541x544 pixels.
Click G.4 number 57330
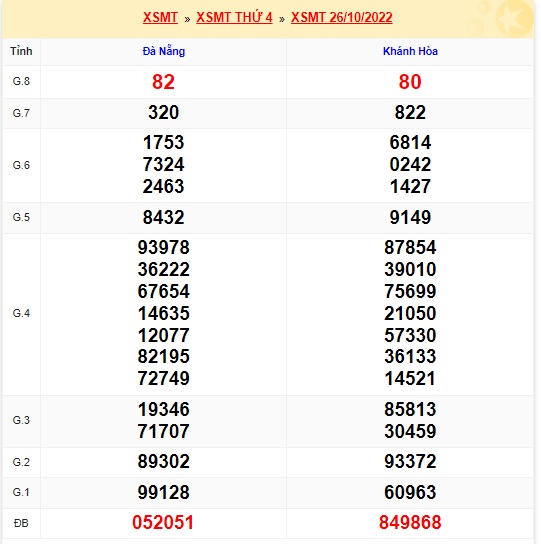pyautogui.click(x=410, y=335)
